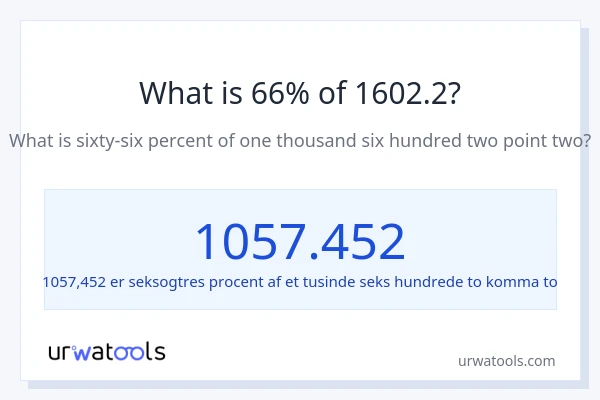Click the final 'ls' letters of the logo
The image size is (600, 400).
(x=156, y=351)
